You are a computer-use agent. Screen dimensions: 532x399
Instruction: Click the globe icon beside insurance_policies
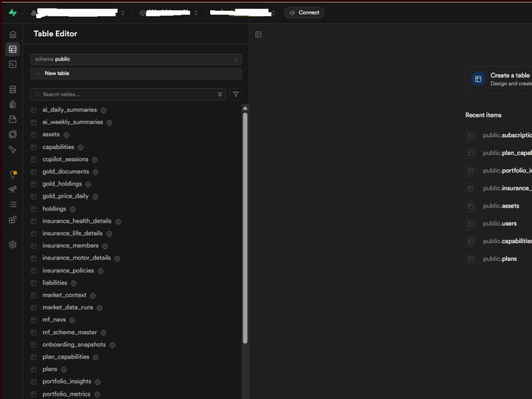coord(101,271)
